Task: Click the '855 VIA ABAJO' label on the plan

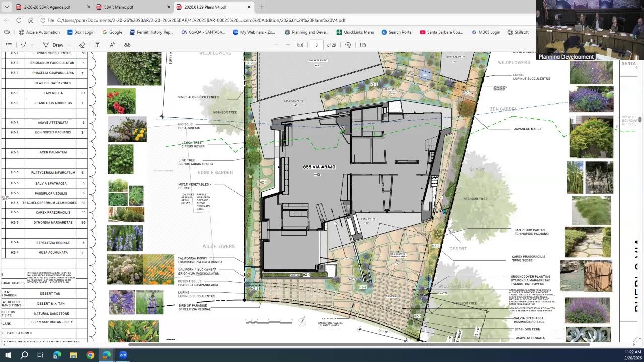Action: (x=319, y=167)
